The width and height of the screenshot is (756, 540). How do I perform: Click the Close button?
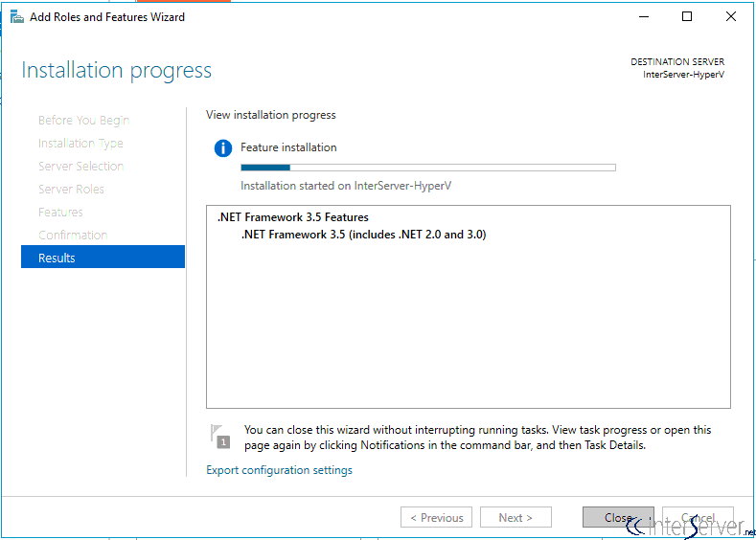coord(618,517)
